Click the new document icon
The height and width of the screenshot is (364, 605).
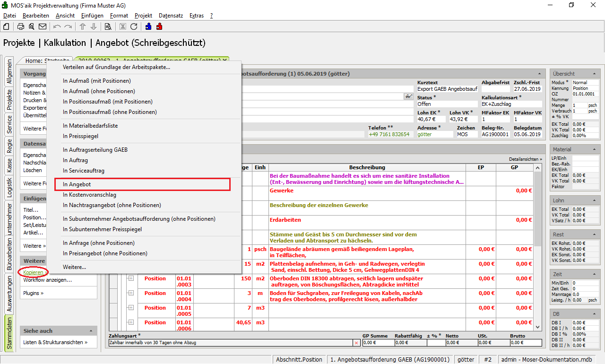tap(6, 26)
